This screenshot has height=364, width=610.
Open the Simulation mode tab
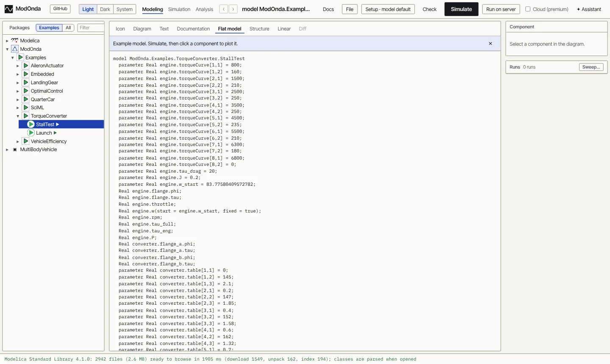pyautogui.click(x=179, y=9)
